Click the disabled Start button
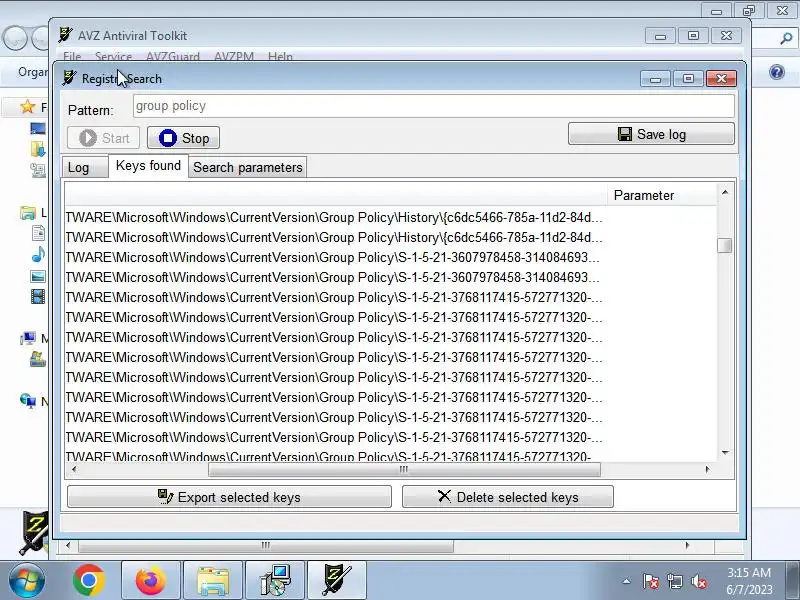Image resolution: width=800 pixels, height=600 pixels. [x=104, y=138]
